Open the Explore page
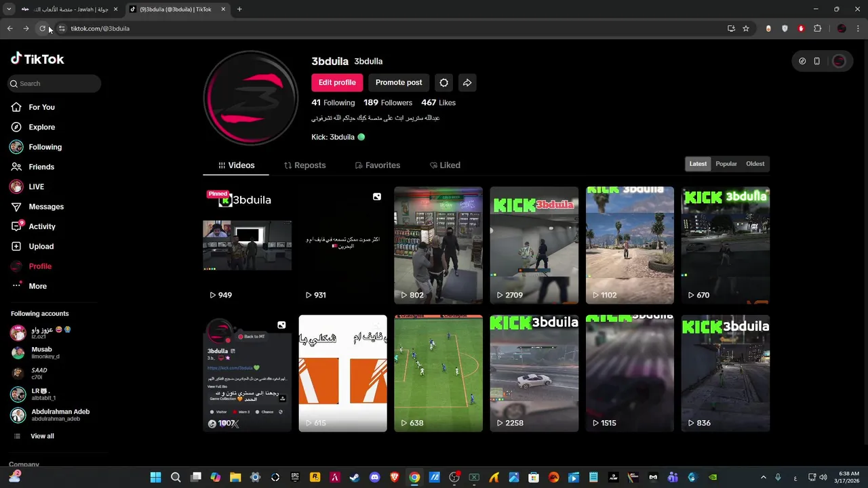Screen dimensions: 868x488 [x=33, y=127]
